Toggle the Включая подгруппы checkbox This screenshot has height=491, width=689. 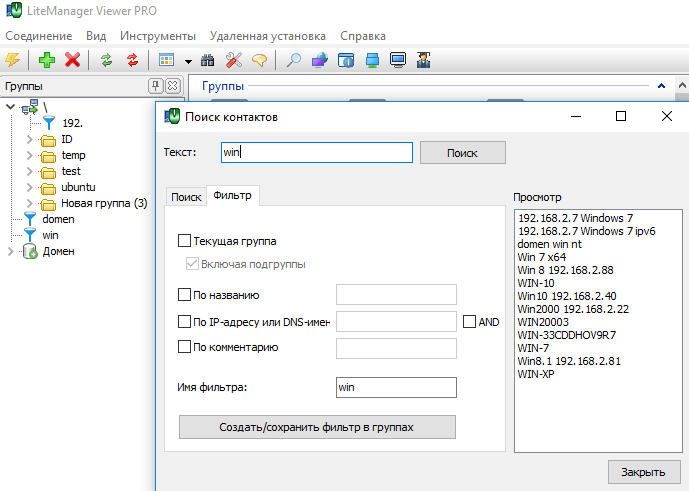pyautogui.click(x=192, y=264)
